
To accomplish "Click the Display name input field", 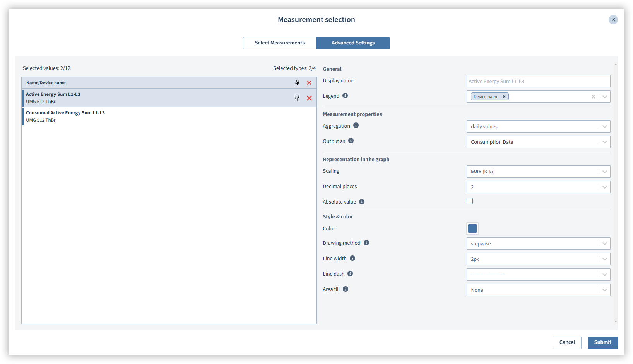I will pos(538,81).
